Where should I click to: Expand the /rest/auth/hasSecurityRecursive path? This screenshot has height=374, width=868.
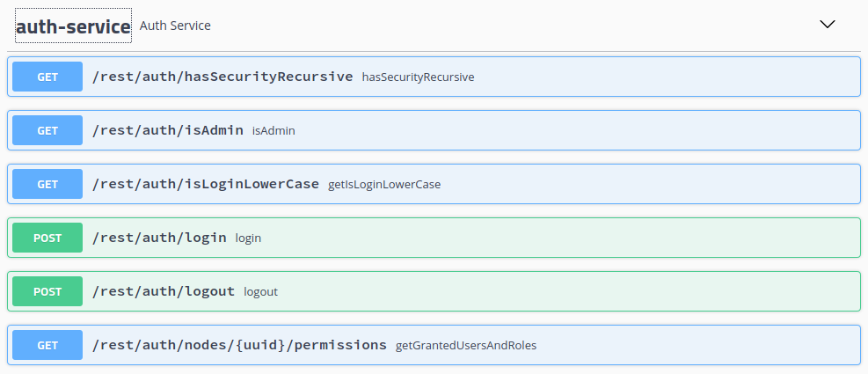coord(222,77)
